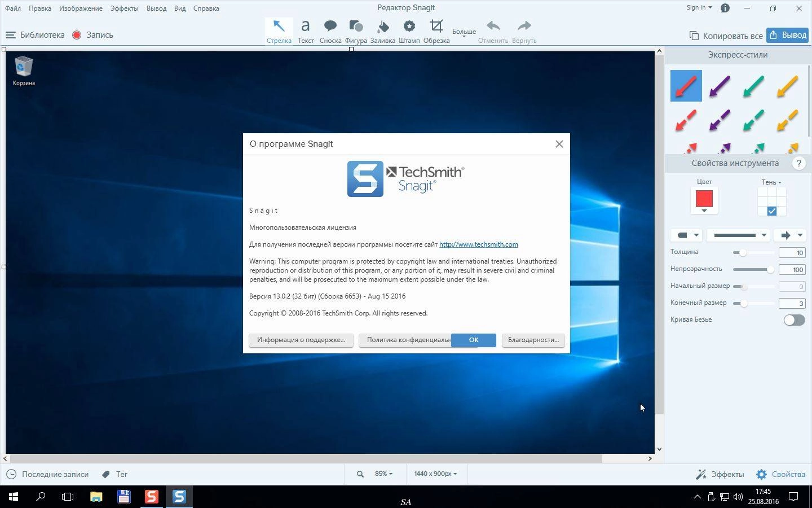Choose the red solid arrow express style
Screen dimensions: 812x508
[686, 86]
